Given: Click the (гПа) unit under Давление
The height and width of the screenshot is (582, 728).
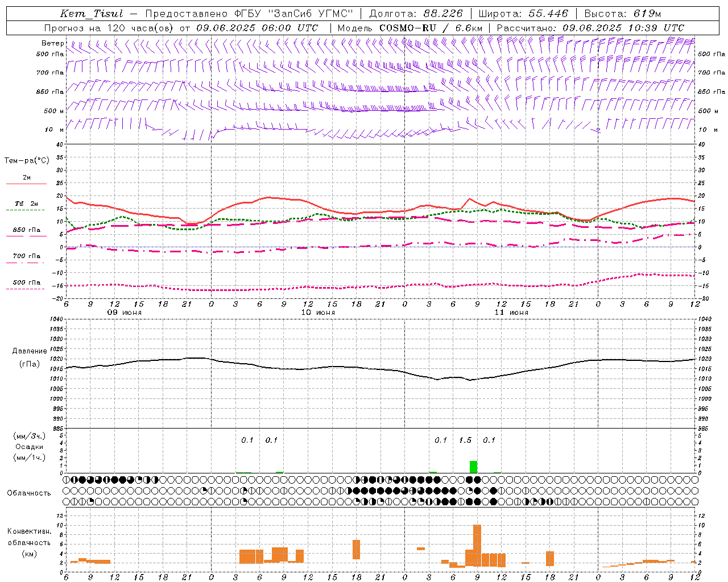Looking at the screenshot, I should [x=29, y=364].
